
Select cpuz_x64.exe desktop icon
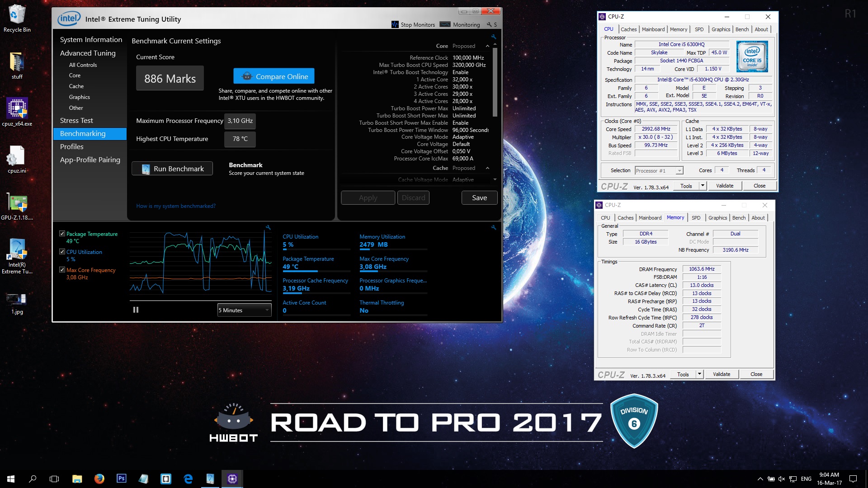point(17,112)
